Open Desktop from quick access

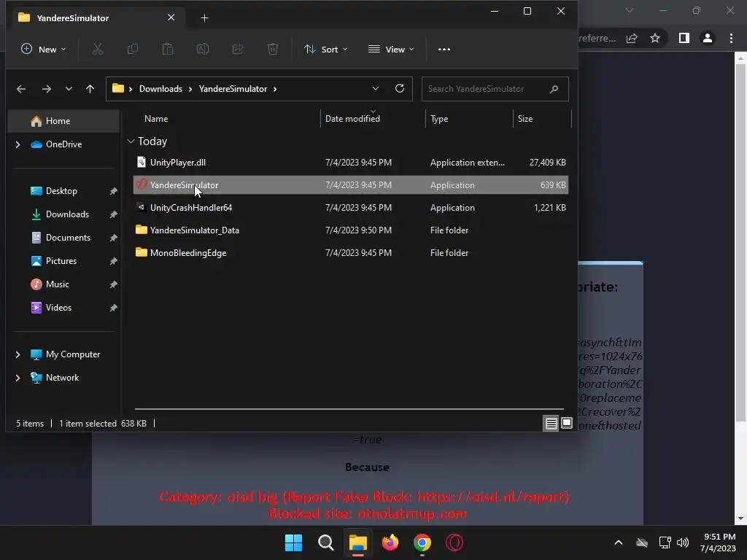[61, 191]
